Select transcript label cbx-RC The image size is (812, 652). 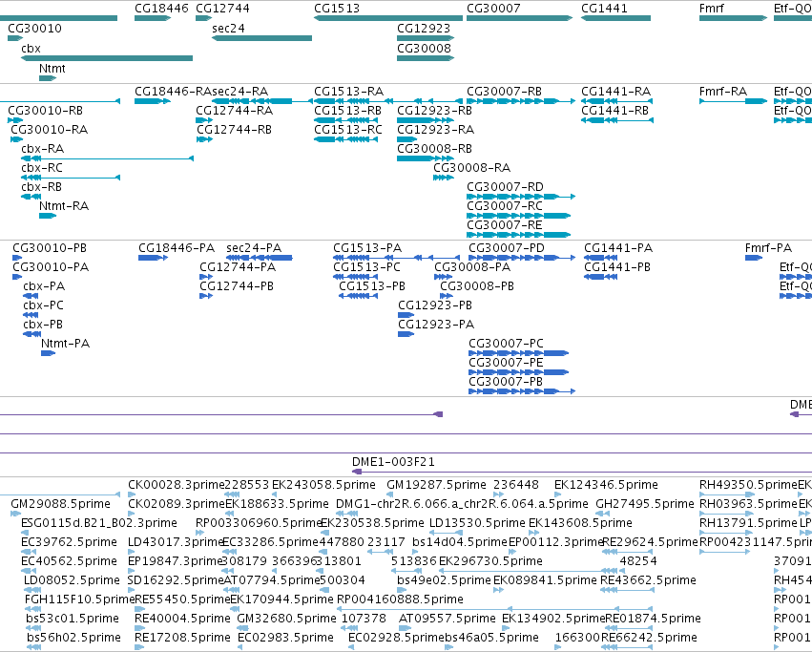[42, 168]
